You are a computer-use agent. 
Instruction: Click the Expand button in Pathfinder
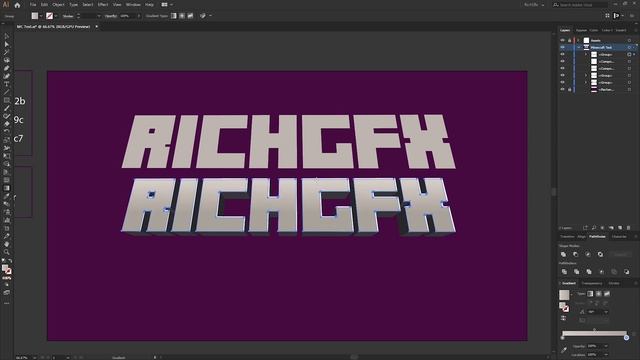tap(620, 254)
